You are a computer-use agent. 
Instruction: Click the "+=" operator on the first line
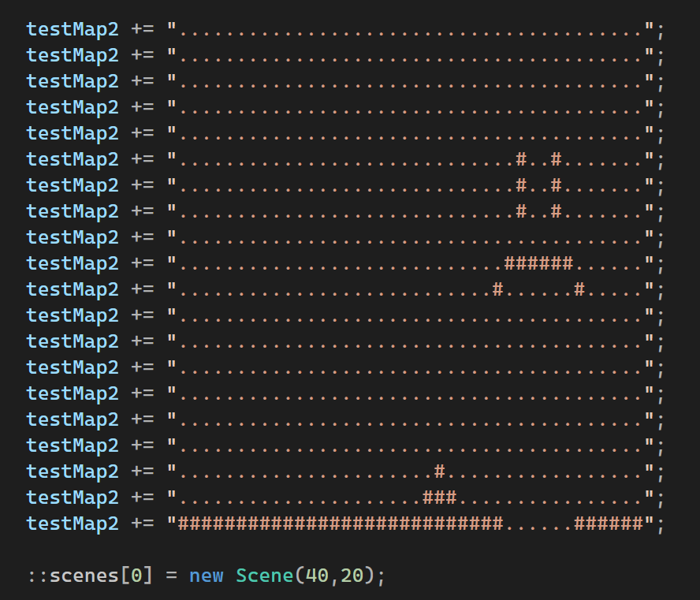pos(143,29)
